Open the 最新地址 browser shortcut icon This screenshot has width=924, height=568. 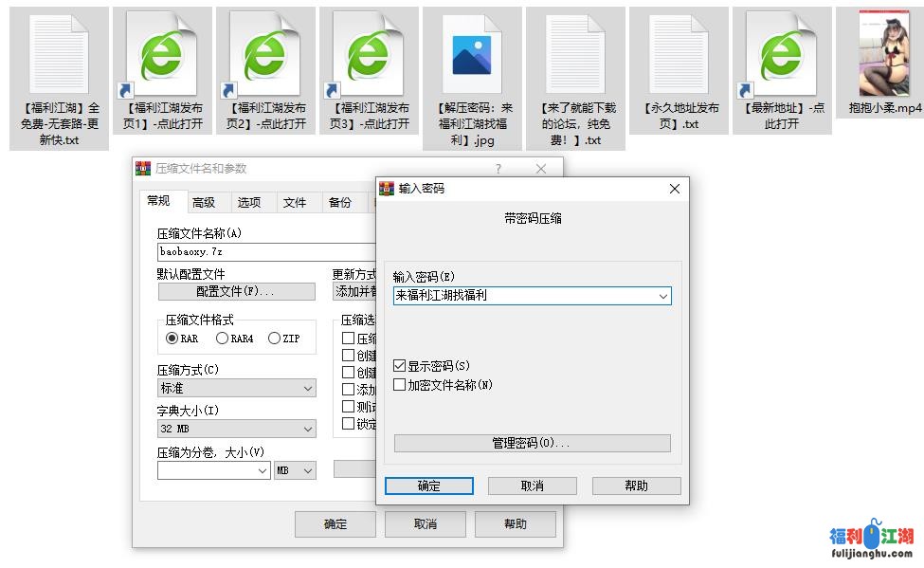click(781, 53)
